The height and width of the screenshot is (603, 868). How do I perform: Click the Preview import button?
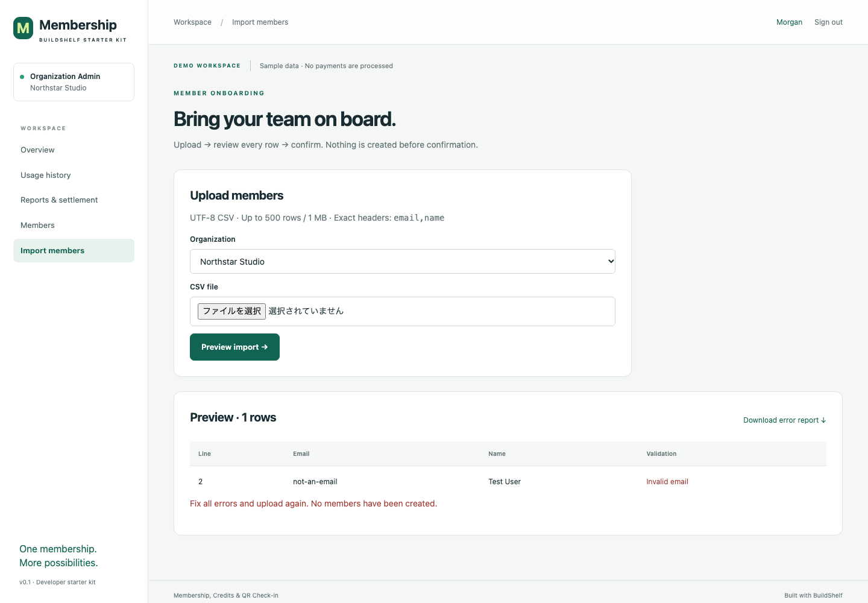pos(234,347)
